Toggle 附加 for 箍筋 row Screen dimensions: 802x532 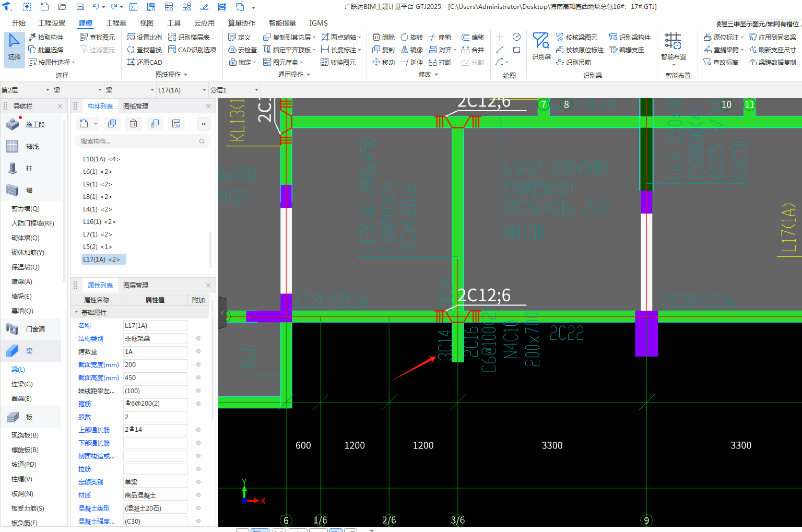[x=198, y=404]
